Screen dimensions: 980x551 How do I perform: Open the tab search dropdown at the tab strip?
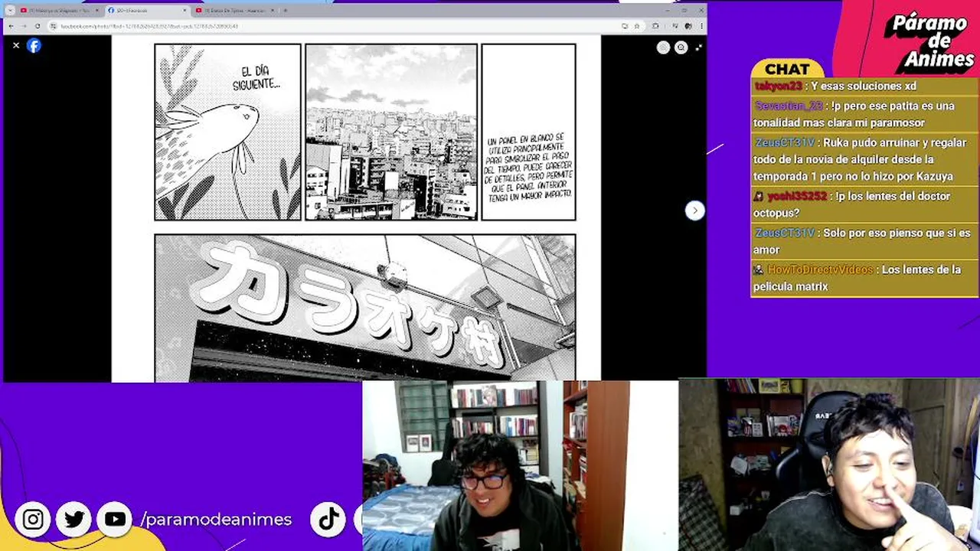(x=10, y=10)
